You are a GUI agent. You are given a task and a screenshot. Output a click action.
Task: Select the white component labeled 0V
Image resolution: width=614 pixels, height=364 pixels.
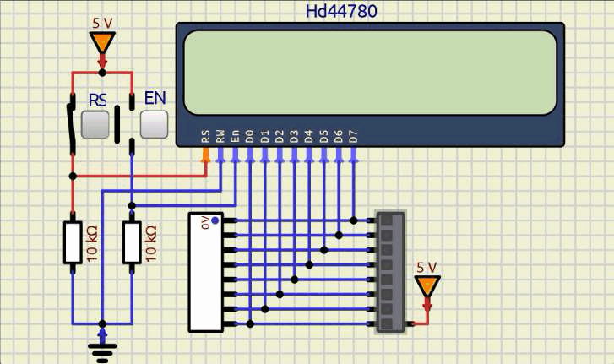205,272
